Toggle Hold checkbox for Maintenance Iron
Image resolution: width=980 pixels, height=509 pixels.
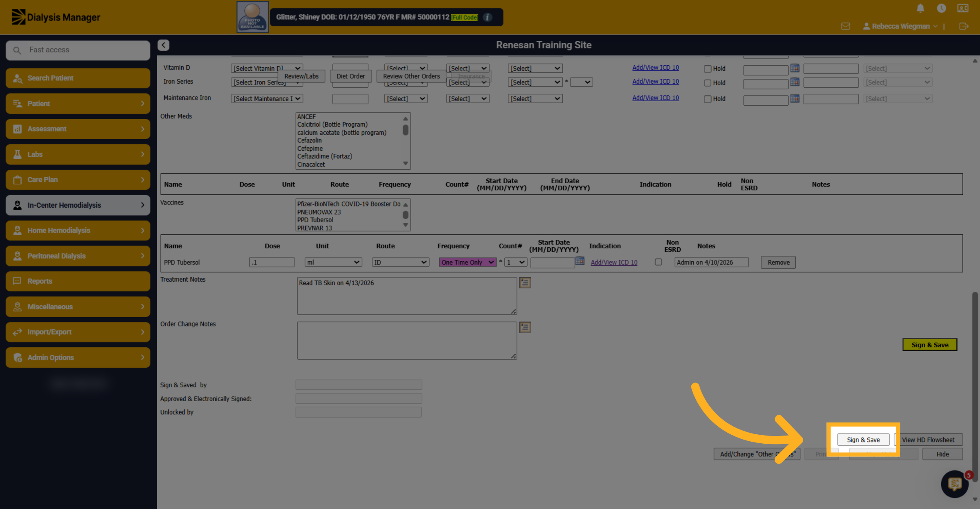(x=708, y=99)
